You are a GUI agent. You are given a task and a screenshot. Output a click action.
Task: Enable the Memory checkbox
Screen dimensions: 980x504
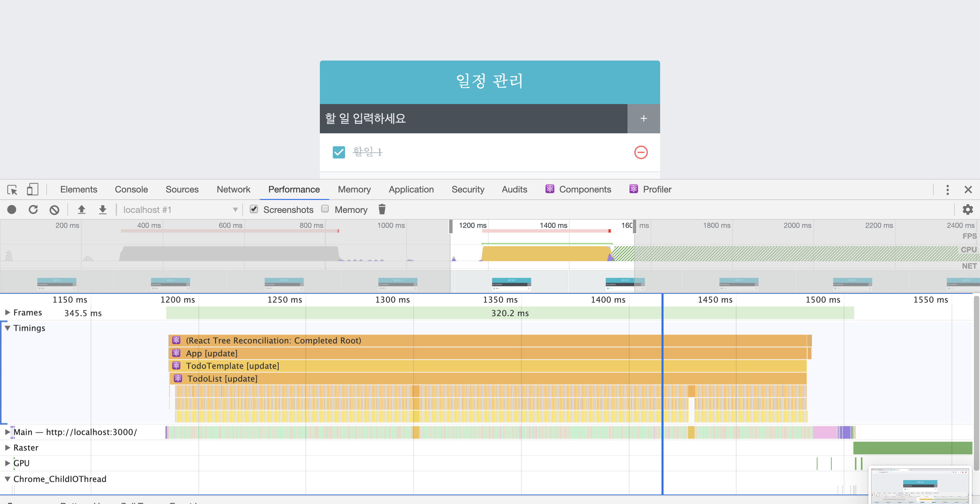pos(325,209)
